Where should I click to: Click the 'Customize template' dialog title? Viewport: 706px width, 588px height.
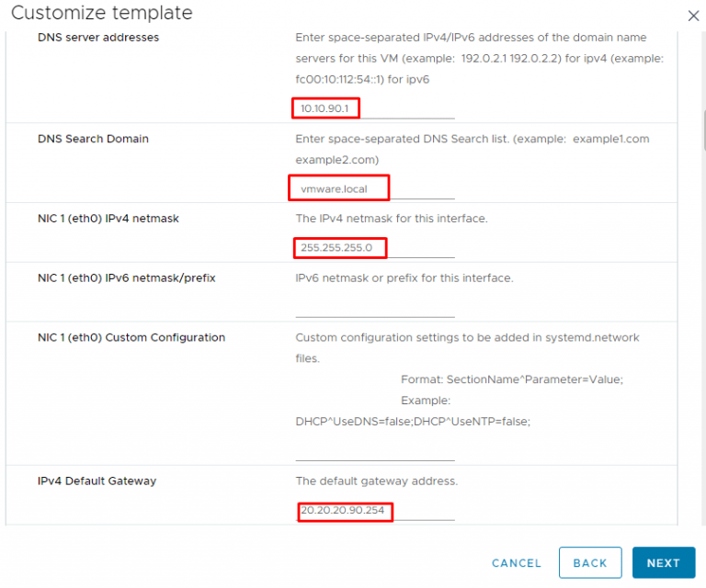point(102,13)
